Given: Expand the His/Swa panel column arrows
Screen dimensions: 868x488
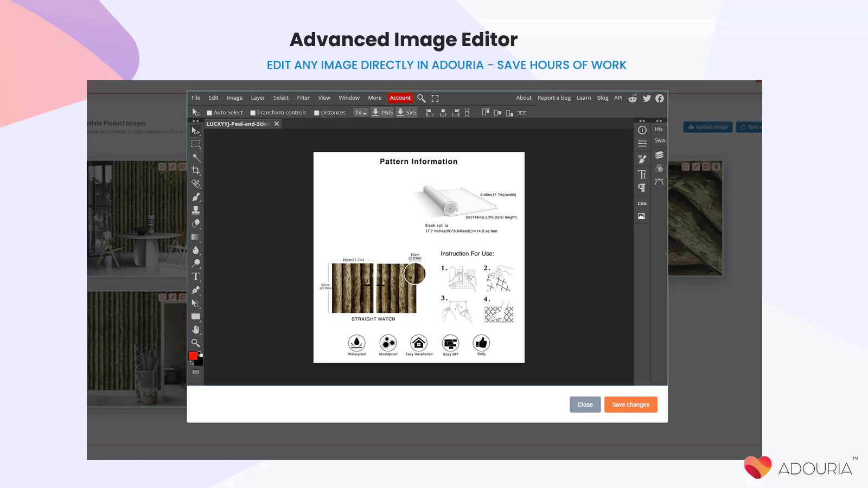Looking at the screenshot, I should pos(659,121).
